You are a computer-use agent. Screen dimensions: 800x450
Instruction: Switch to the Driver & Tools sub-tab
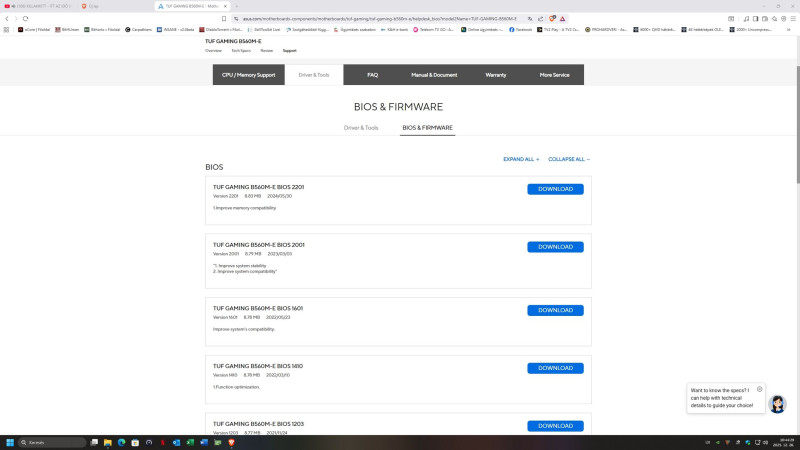tap(361, 128)
